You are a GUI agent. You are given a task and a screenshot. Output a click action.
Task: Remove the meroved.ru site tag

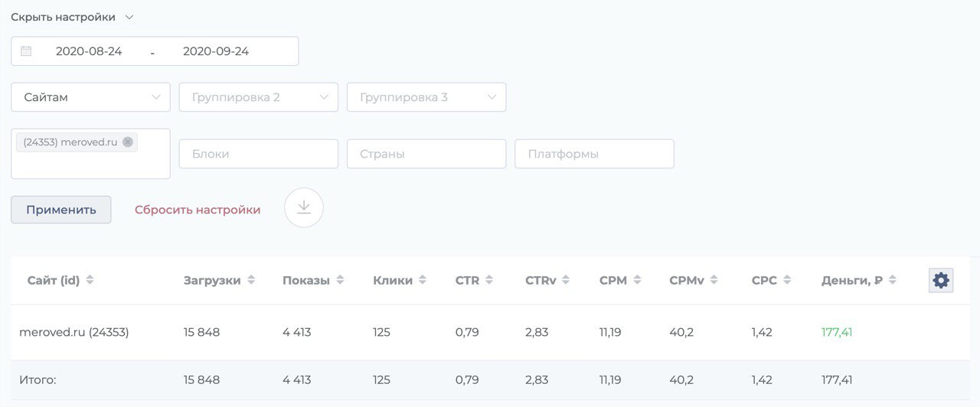pyautogui.click(x=128, y=142)
